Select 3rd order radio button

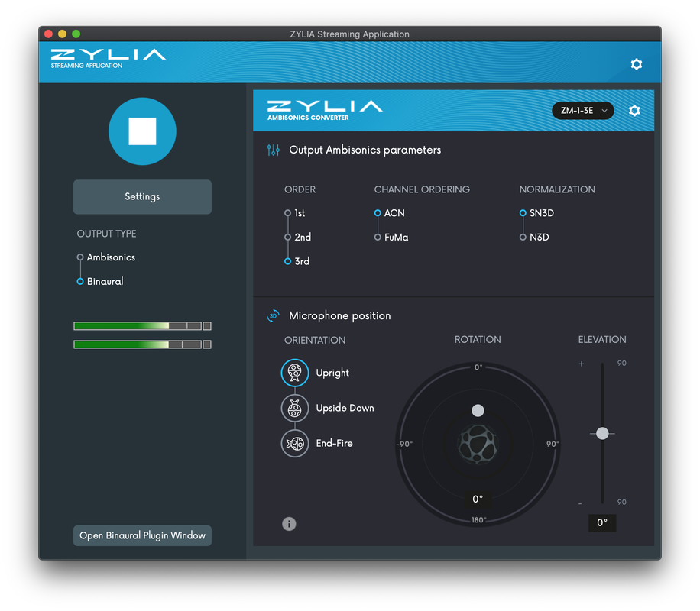point(288,261)
